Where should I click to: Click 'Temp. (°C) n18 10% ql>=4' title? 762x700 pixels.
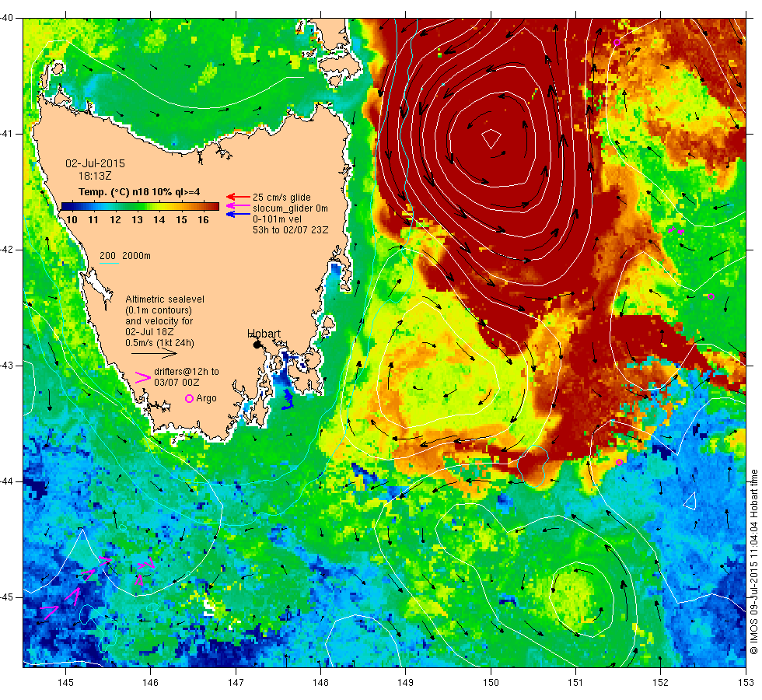click(139, 191)
